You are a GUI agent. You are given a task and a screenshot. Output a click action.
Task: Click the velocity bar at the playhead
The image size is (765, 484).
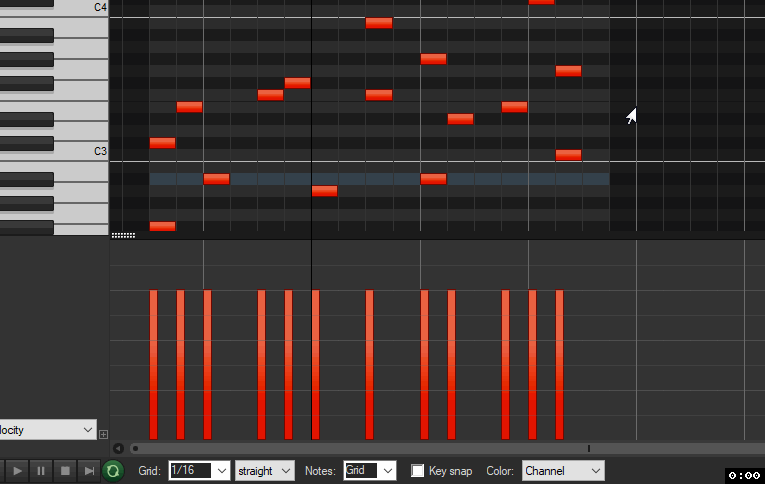tap(316, 364)
